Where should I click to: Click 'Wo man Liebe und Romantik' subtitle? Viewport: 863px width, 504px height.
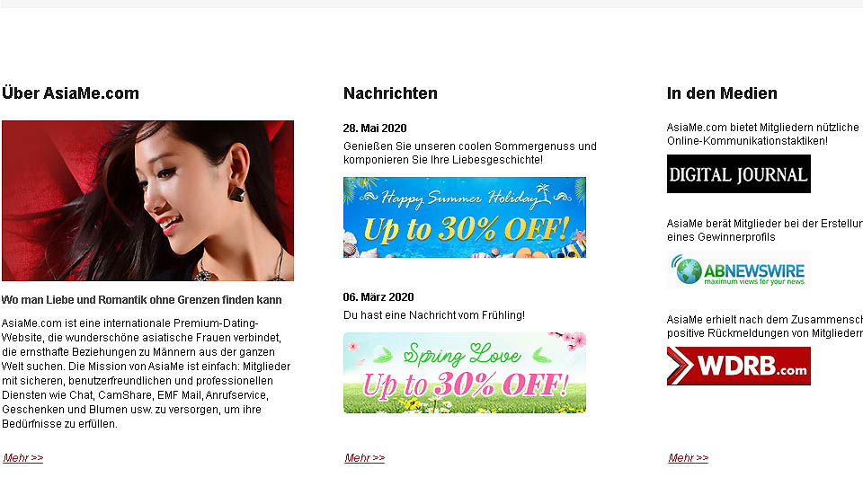coord(141,300)
